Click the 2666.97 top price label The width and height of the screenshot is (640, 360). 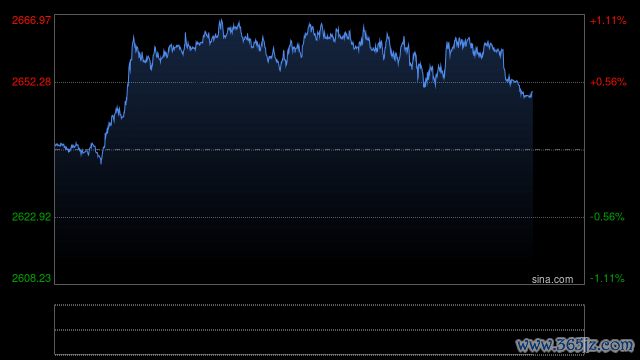(x=31, y=20)
